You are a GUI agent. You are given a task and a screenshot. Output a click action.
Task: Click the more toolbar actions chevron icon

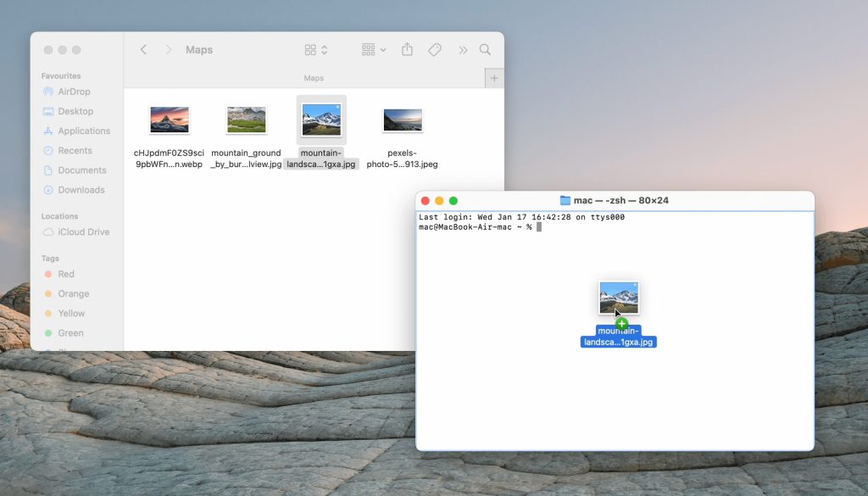click(x=463, y=49)
